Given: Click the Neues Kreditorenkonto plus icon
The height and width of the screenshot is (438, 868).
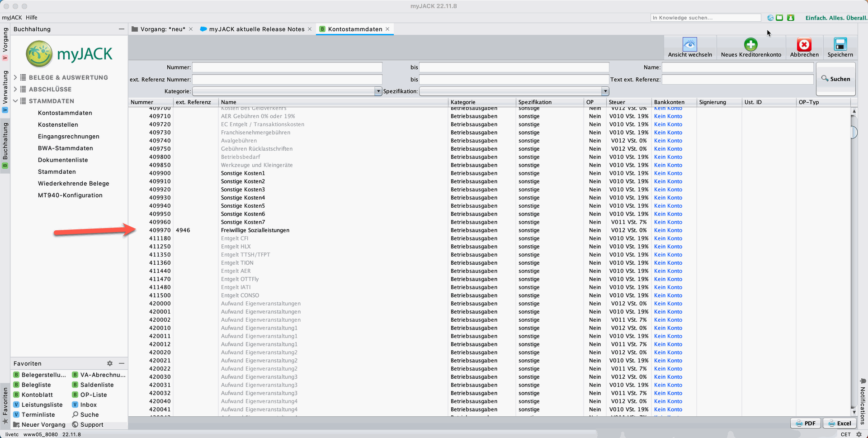Looking at the screenshot, I should point(750,44).
